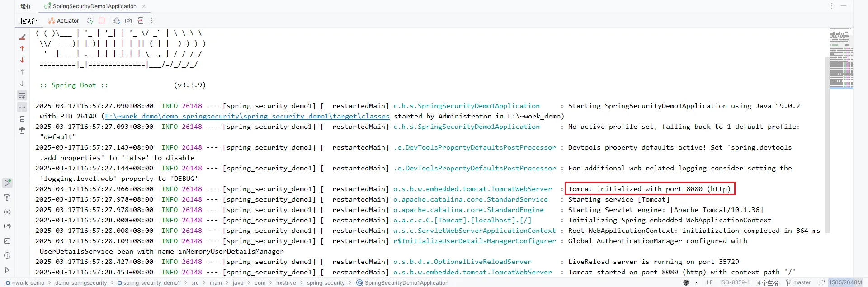The height and width of the screenshot is (287, 868).
Task: Jump to previous error with red up arrow
Action: [x=22, y=48]
